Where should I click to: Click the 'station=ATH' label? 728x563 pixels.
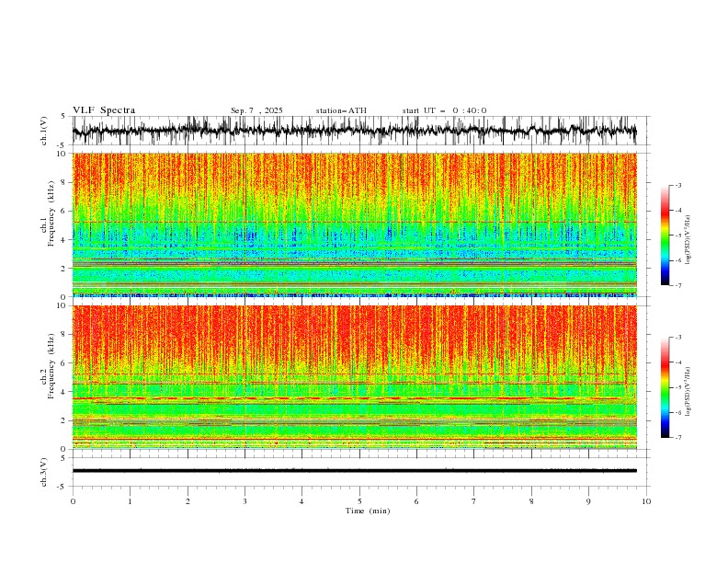click(x=341, y=110)
